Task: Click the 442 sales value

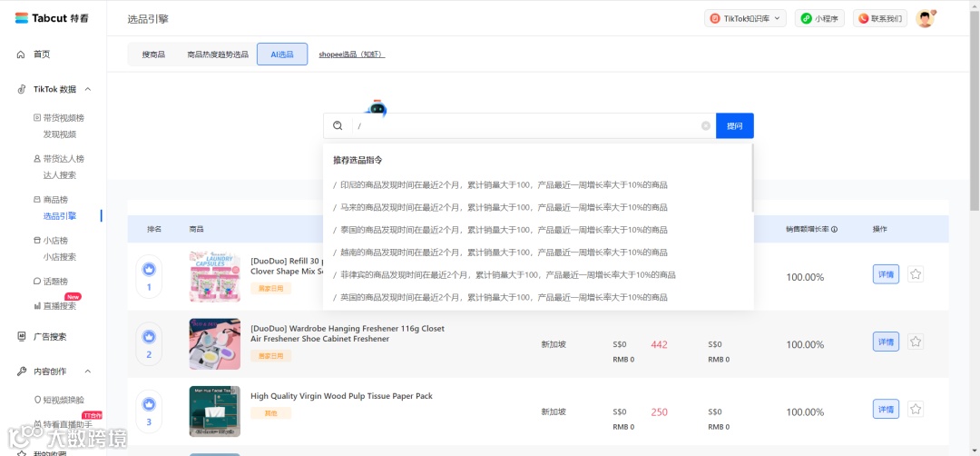Action: click(660, 344)
